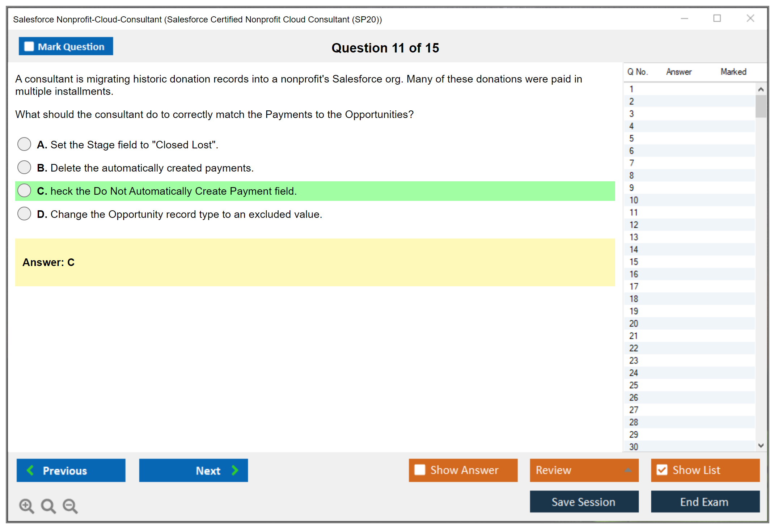Click the right arrow on Next button
This screenshot has height=532, width=778.
coord(235,470)
